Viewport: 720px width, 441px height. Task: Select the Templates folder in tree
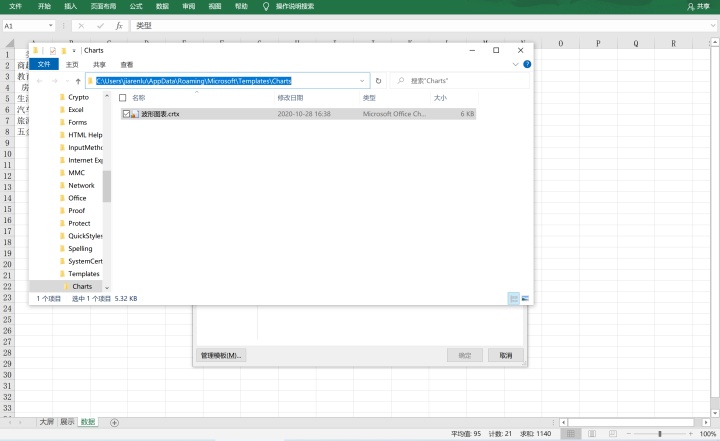pos(84,274)
